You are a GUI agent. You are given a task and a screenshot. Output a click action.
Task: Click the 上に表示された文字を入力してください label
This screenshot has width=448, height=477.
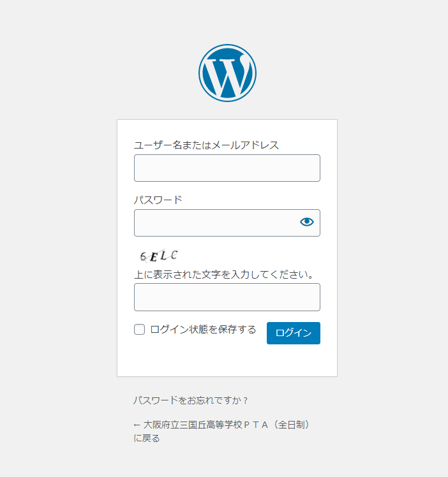click(224, 275)
